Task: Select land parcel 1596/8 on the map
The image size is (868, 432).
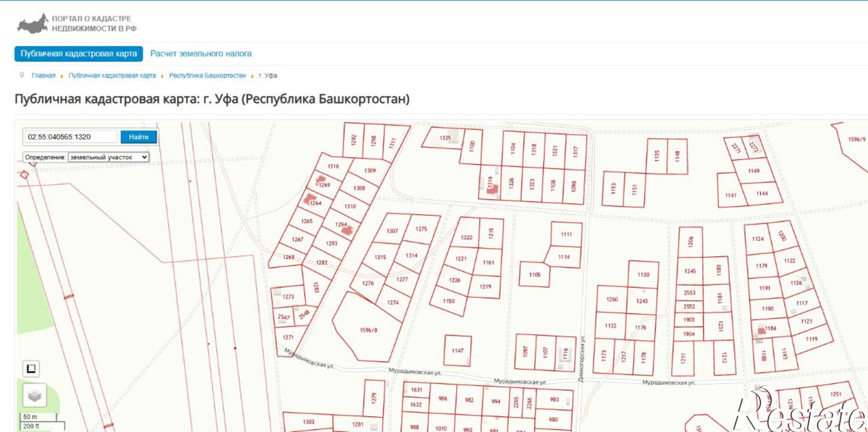Action: coord(368,330)
